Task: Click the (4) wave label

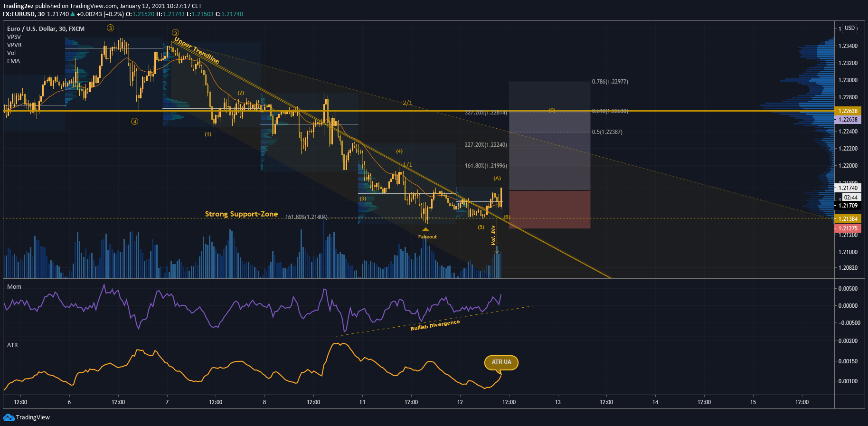Action: coord(399,151)
